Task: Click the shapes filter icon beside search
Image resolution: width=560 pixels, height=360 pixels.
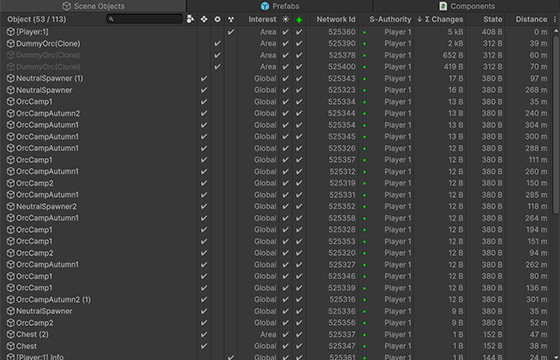Action: (190, 19)
